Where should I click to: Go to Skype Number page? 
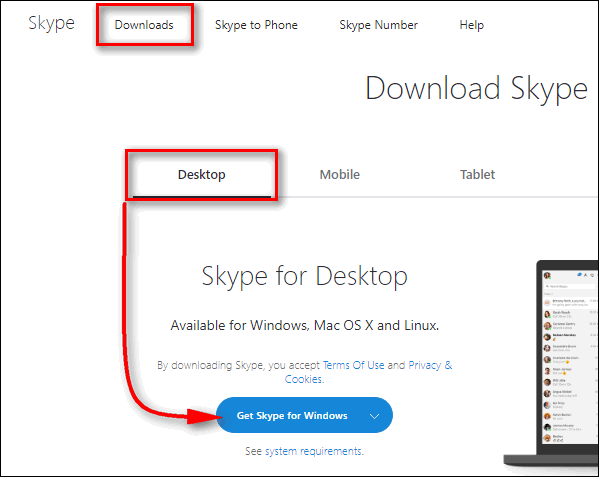pyautogui.click(x=379, y=25)
